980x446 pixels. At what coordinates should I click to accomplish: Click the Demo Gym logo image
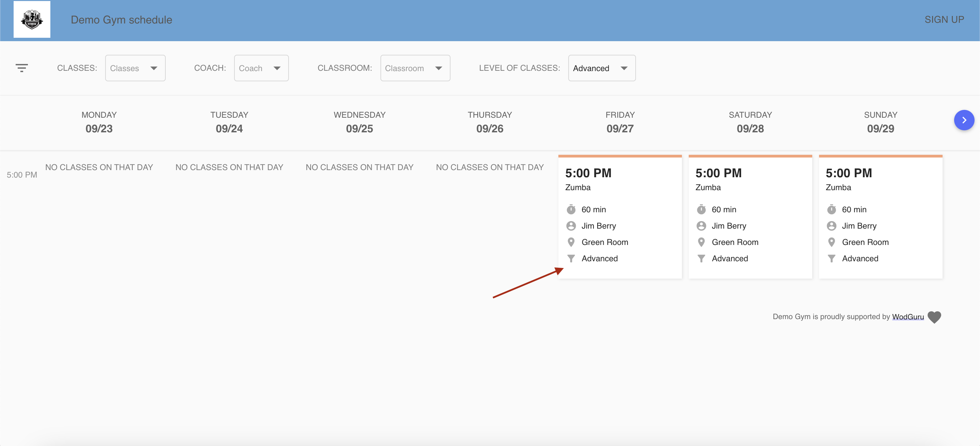[x=32, y=19]
